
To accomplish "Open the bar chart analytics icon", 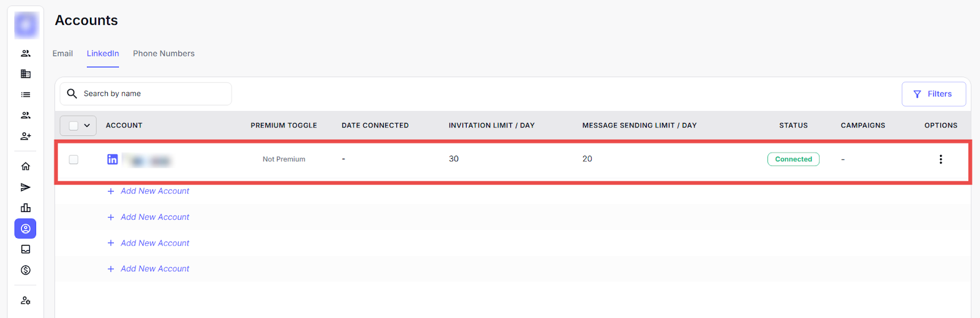I will (x=26, y=208).
